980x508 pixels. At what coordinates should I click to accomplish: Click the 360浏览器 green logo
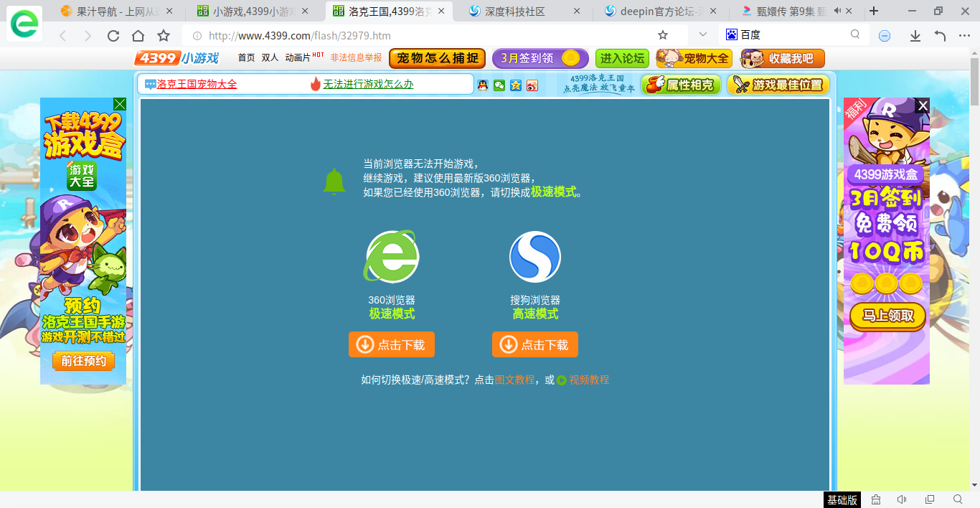pos(392,256)
